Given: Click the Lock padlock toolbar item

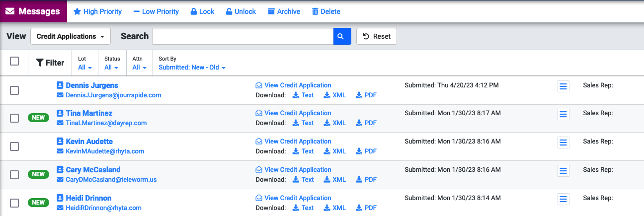Looking at the screenshot, I should coord(202,11).
